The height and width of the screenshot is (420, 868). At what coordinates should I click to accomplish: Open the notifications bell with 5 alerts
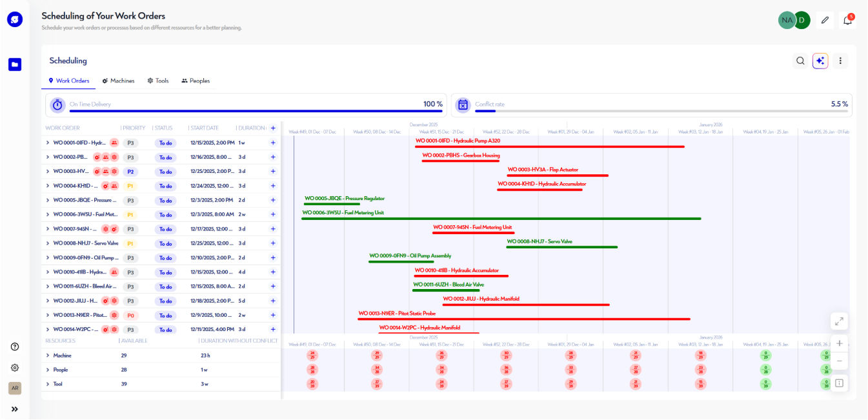tap(847, 20)
